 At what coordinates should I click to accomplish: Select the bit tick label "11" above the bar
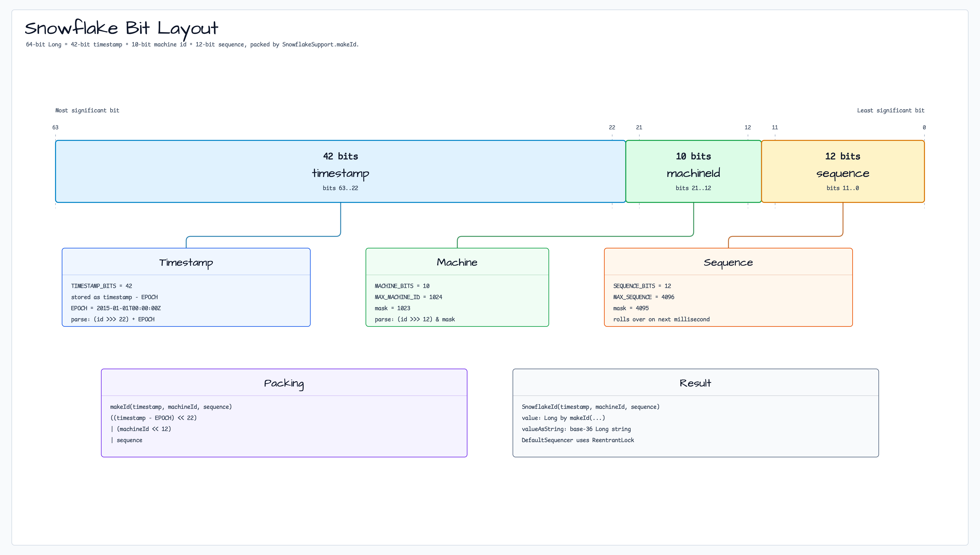tap(775, 127)
